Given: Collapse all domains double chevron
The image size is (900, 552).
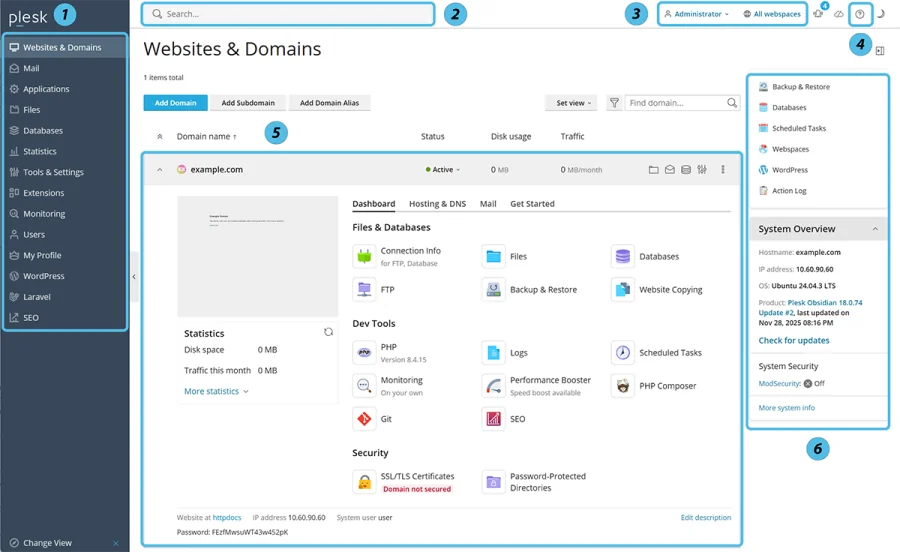Looking at the screenshot, I should click(x=160, y=136).
